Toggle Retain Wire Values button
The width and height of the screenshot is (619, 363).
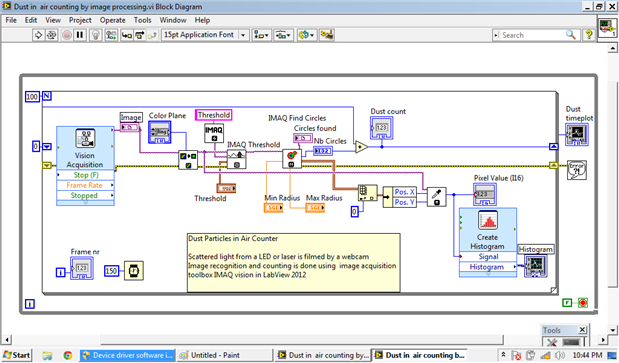[111, 35]
